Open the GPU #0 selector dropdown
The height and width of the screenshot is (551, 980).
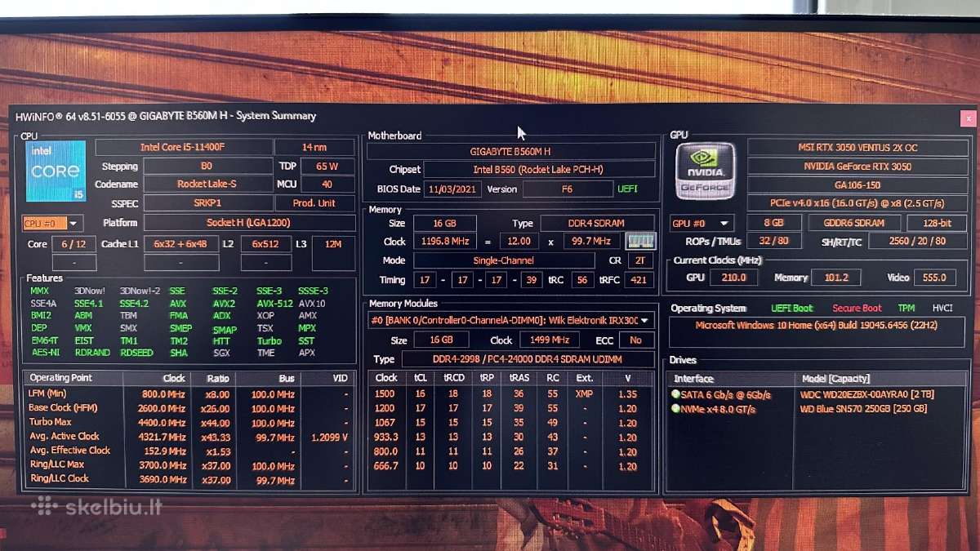click(x=702, y=223)
